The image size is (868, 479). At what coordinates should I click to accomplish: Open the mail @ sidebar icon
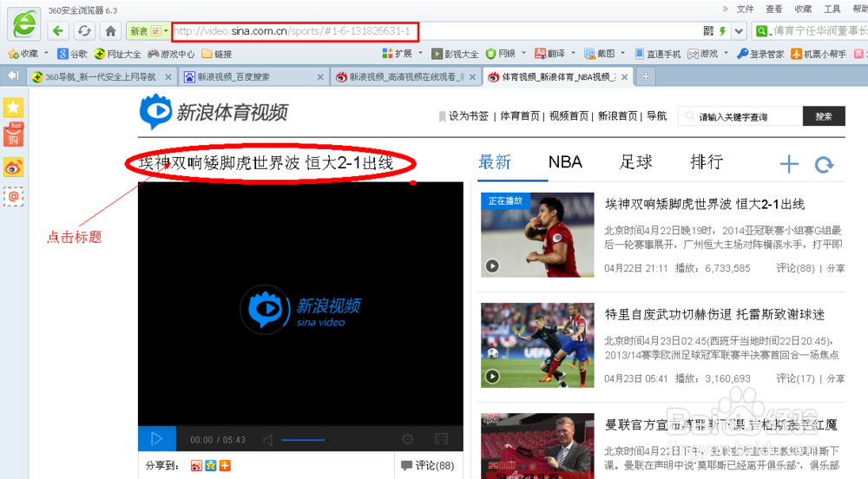[13, 196]
